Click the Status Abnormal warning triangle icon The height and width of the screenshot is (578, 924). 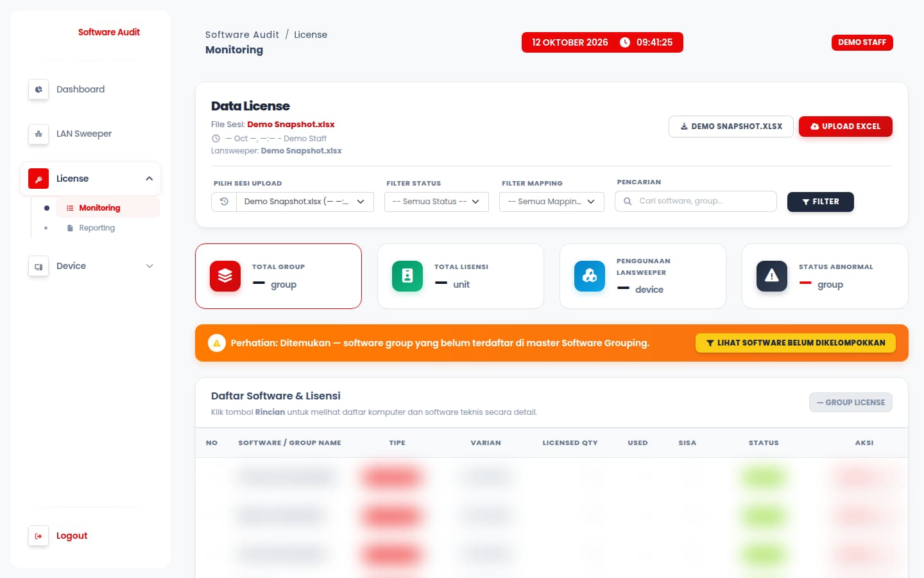tap(772, 276)
